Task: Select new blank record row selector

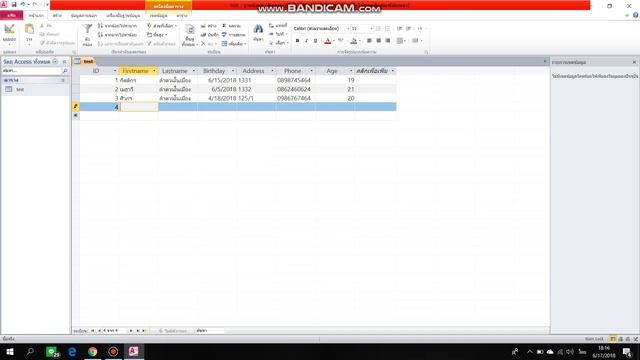Action: coord(76,116)
